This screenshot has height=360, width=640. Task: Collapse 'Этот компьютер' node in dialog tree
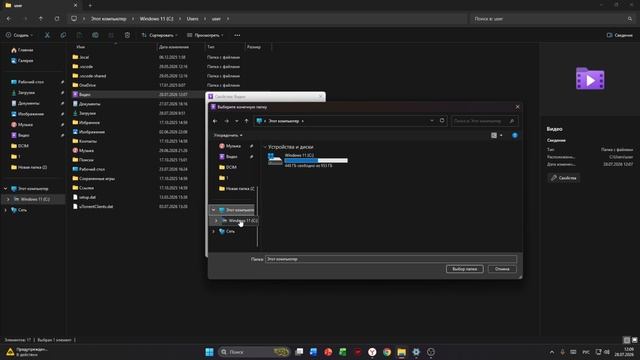click(x=213, y=210)
